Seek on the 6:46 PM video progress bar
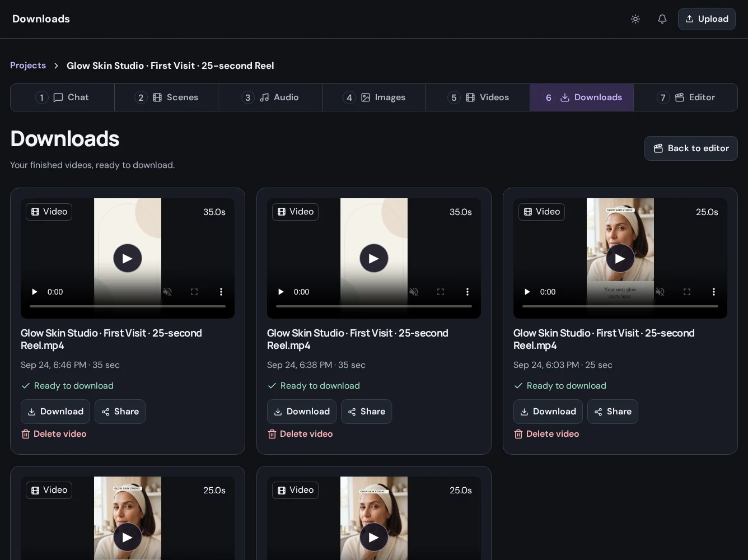This screenshot has height=560, width=748. (128, 306)
